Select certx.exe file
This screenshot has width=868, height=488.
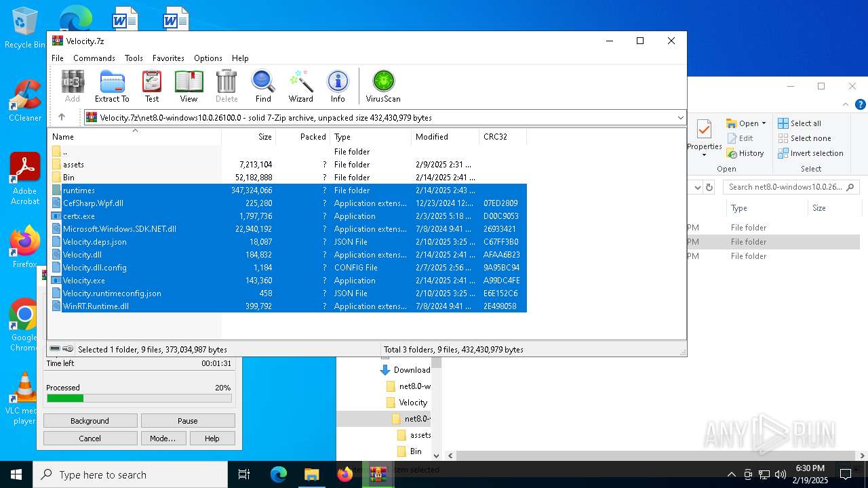tap(288, 216)
